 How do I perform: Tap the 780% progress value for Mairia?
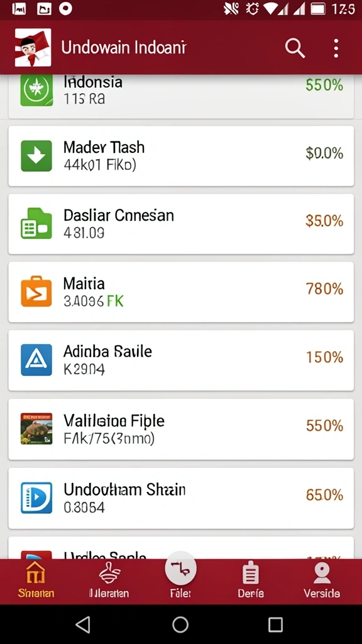[324, 289]
